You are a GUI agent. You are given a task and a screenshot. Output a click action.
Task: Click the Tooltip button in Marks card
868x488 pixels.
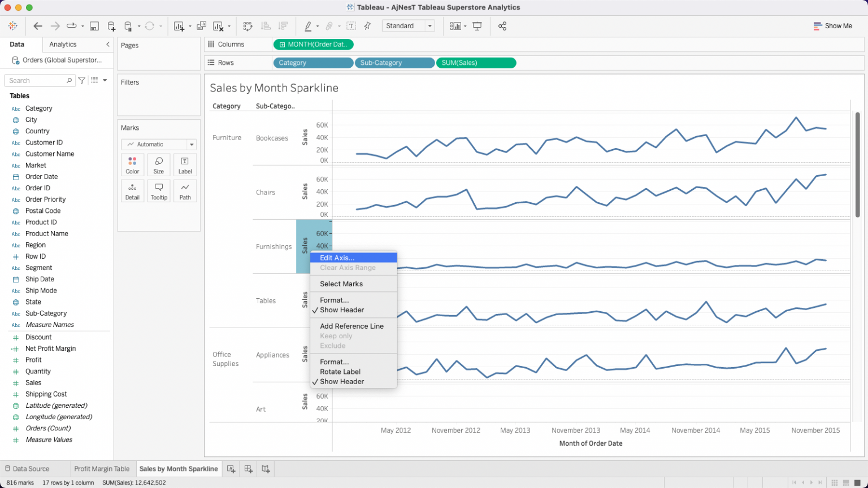(159, 191)
